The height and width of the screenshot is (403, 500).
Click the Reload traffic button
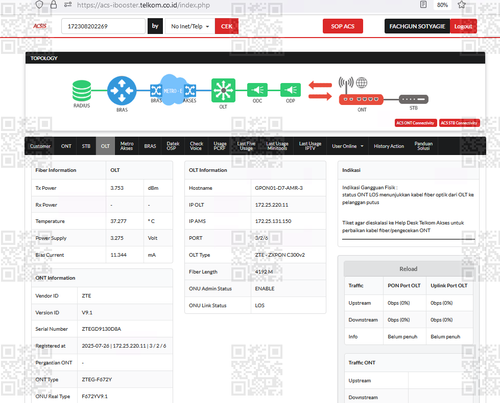point(408,269)
